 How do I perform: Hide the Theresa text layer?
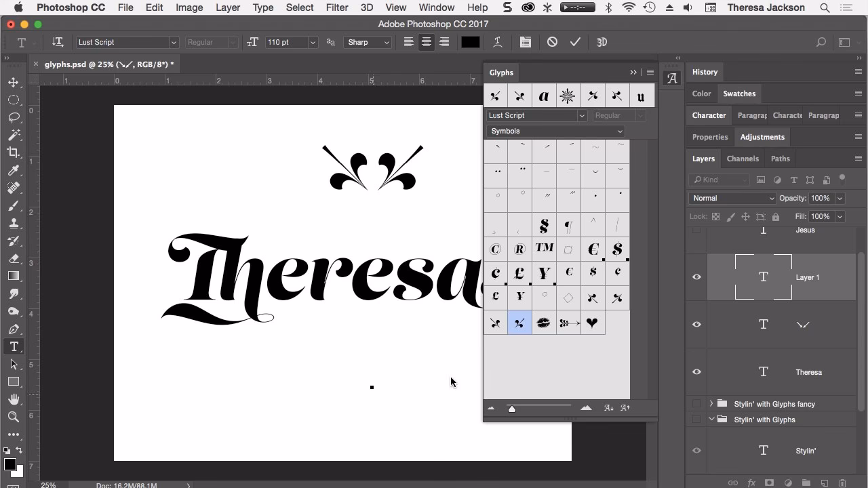(x=696, y=371)
